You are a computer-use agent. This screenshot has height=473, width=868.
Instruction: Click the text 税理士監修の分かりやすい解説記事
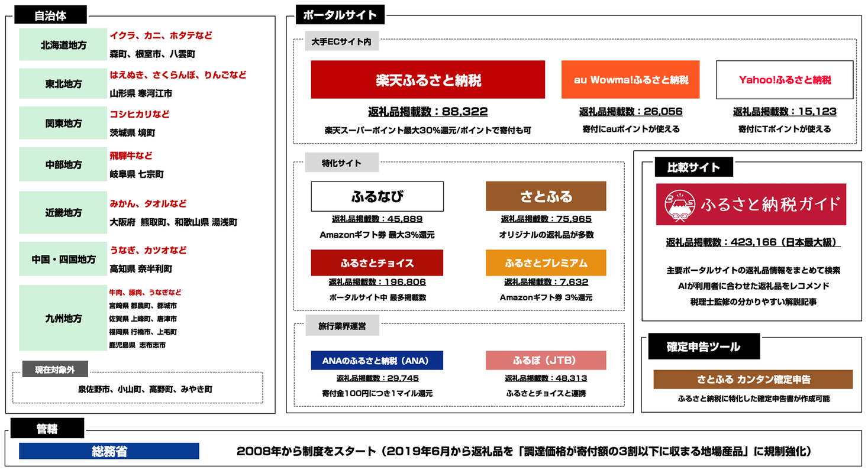[753, 302]
